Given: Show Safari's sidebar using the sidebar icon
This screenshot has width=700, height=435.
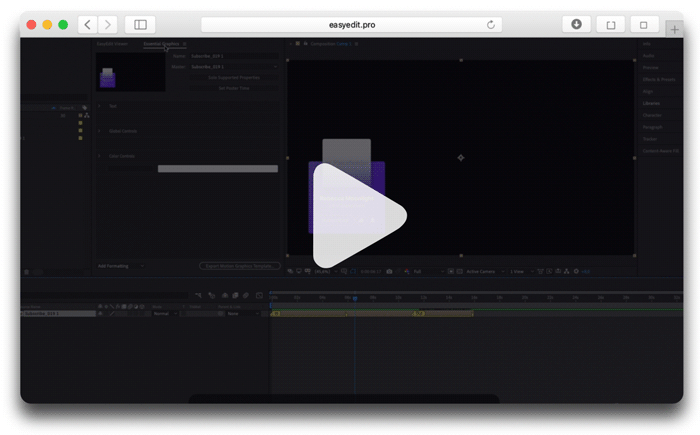Looking at the screenshot, I should click(140, 25).
